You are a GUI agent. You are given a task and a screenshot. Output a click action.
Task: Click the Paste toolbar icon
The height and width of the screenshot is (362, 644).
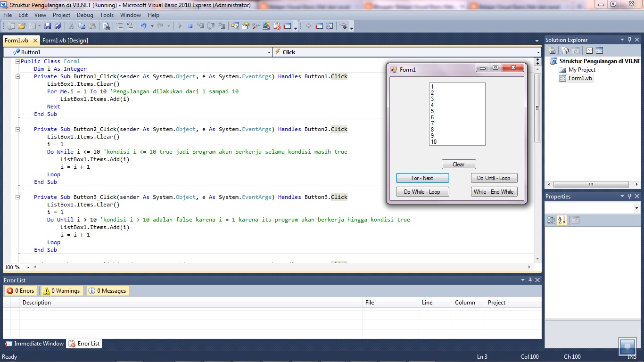tap(92, 26)
